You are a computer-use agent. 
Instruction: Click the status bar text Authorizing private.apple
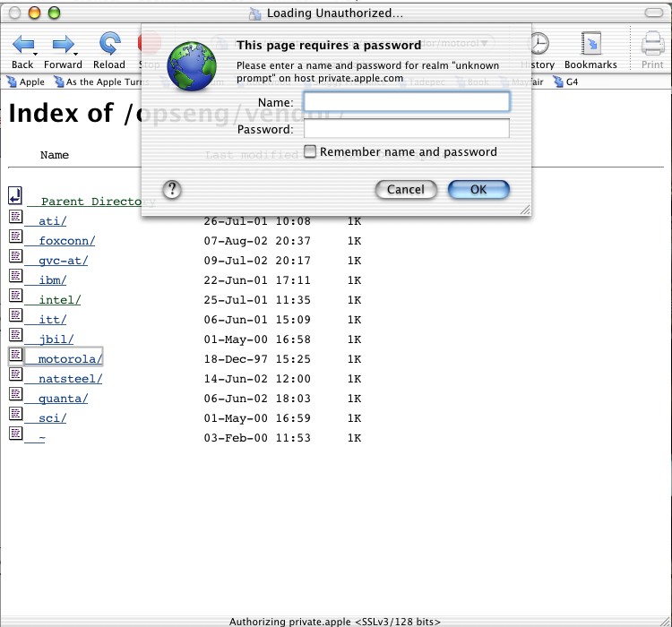coord(335,622)
